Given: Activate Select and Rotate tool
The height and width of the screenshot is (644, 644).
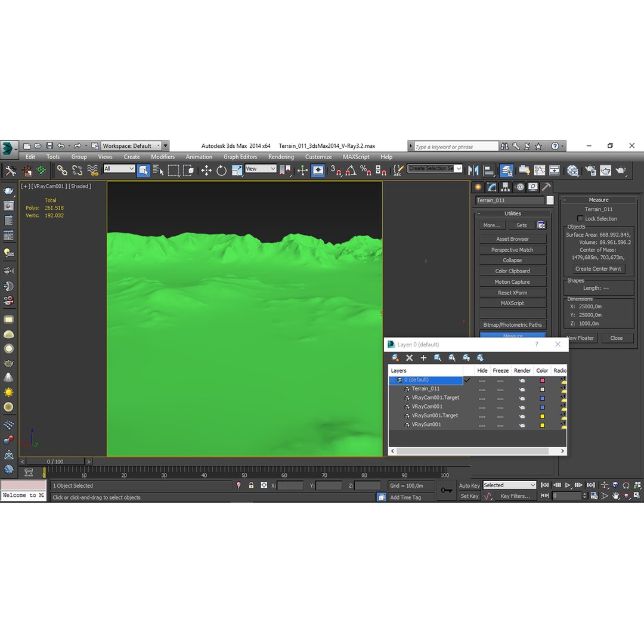Looking at the screenshot, I should (221, 170).
